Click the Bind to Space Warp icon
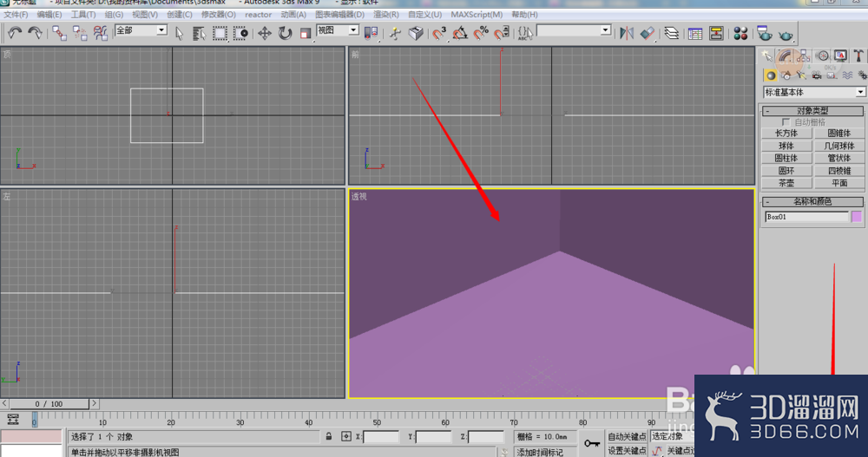Viewport: 868px width, 457px height. tap(100, 33)
